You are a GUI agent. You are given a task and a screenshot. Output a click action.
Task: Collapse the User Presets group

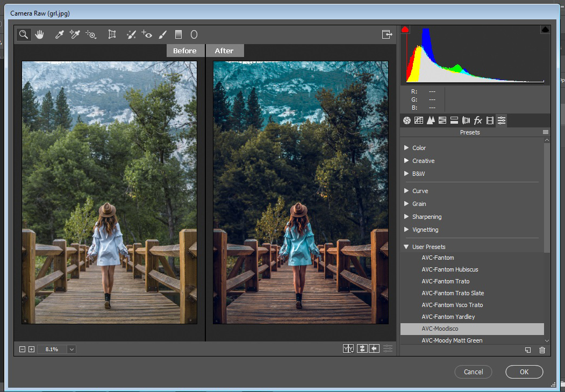pos(406,247)
